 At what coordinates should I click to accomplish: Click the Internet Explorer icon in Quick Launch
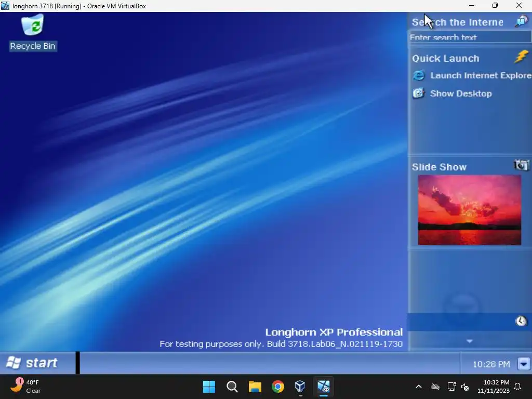coord(419,75)
